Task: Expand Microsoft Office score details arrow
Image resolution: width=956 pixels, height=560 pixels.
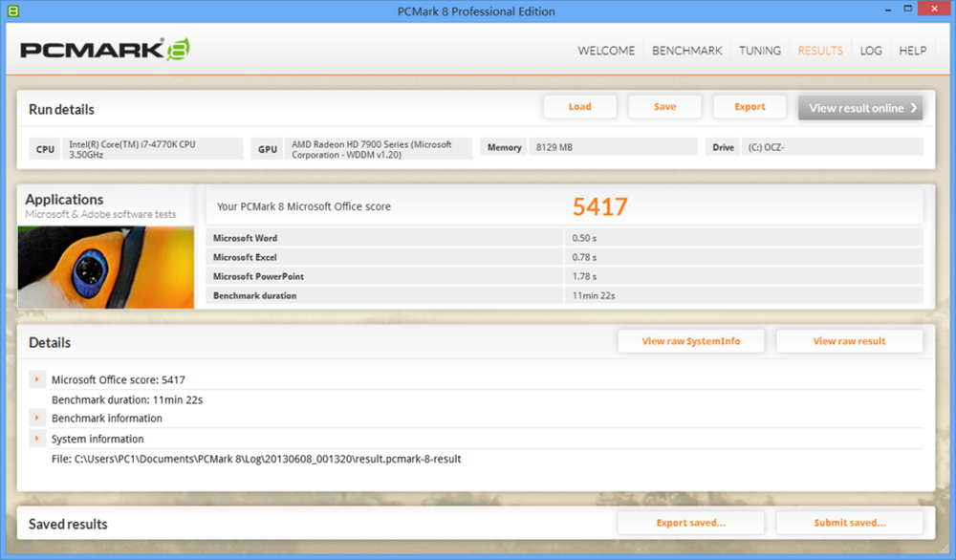Action: coord(37,379)
